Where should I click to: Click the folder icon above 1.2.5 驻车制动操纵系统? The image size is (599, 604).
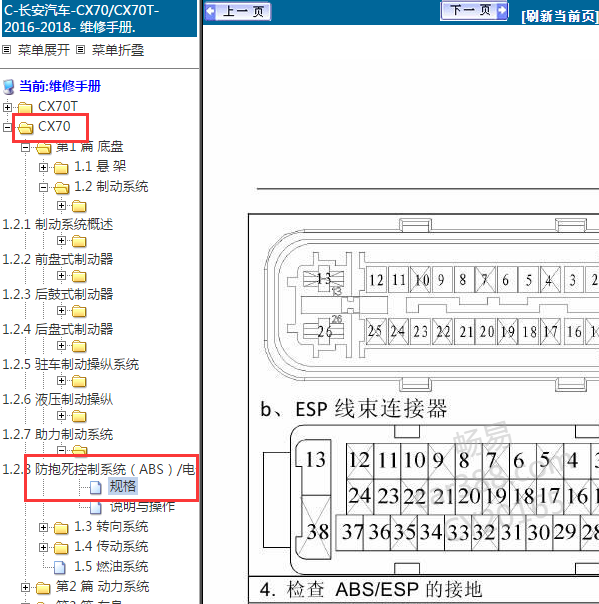click(x=79, y=346)
